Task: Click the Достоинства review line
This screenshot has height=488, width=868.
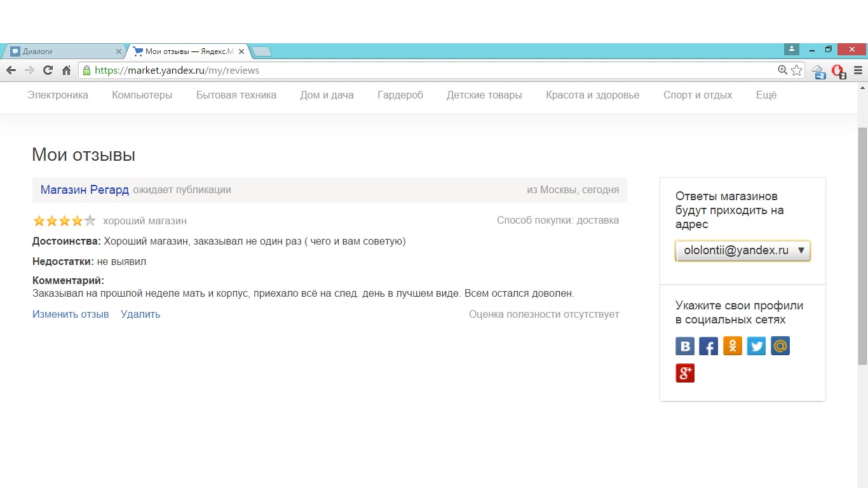Action: 219,241
